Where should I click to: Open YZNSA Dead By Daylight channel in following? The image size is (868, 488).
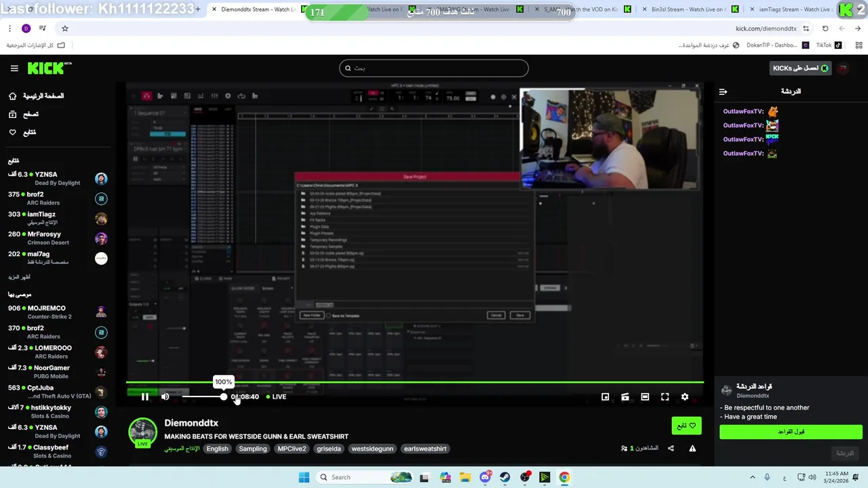coord(58,178)
